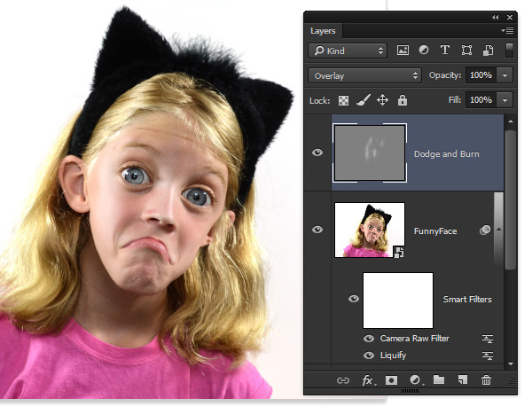Close the Layers panel
The image size is (532, 406).
pyautogui.click(x=510, y=17)
